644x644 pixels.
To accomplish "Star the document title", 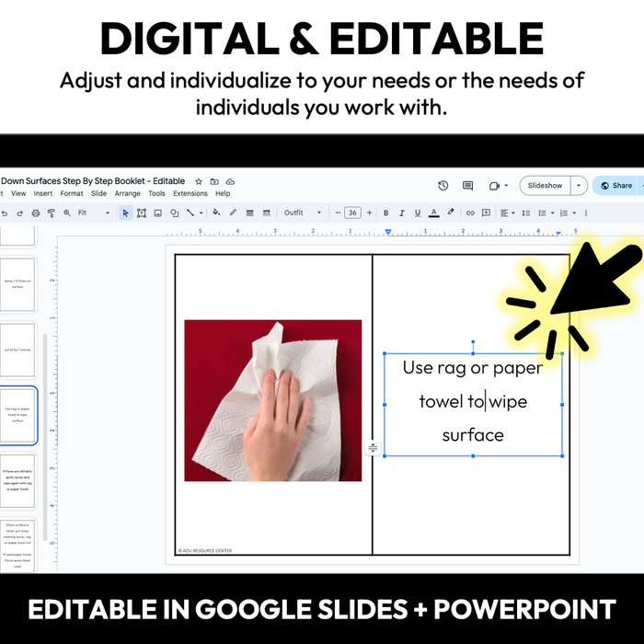I will [199, 181].
